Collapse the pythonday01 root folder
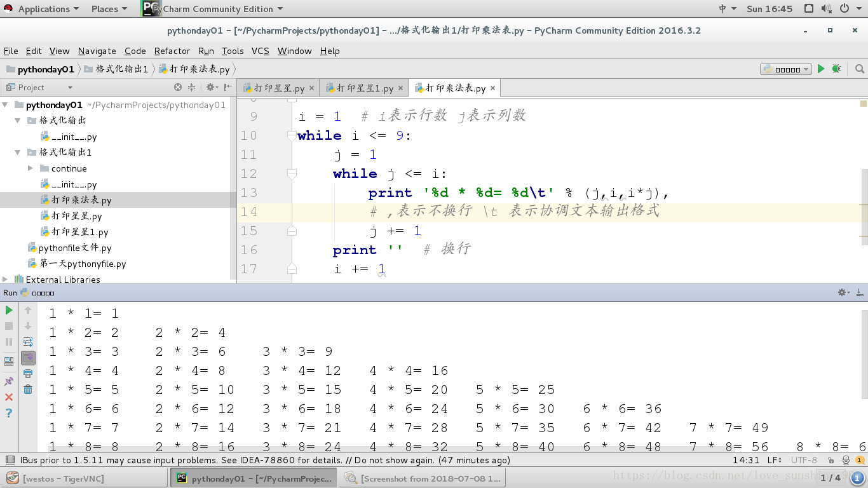Viewport: 868px width, 488px height. (x=6, y=105)
